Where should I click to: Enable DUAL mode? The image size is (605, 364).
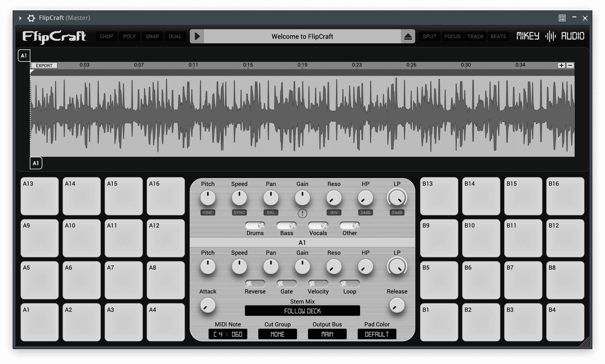[175, 37]
